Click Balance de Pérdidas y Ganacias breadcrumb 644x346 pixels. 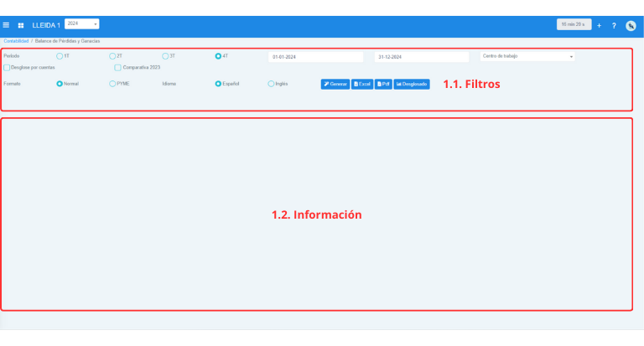pos(67,41)
